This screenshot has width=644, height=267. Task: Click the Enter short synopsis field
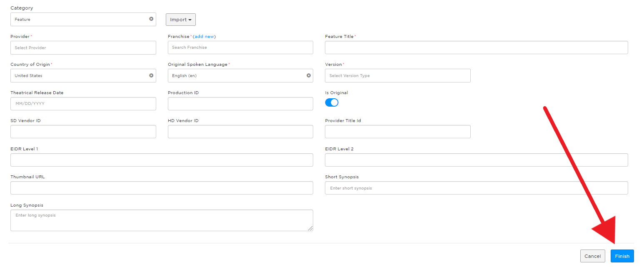(476, 188)
